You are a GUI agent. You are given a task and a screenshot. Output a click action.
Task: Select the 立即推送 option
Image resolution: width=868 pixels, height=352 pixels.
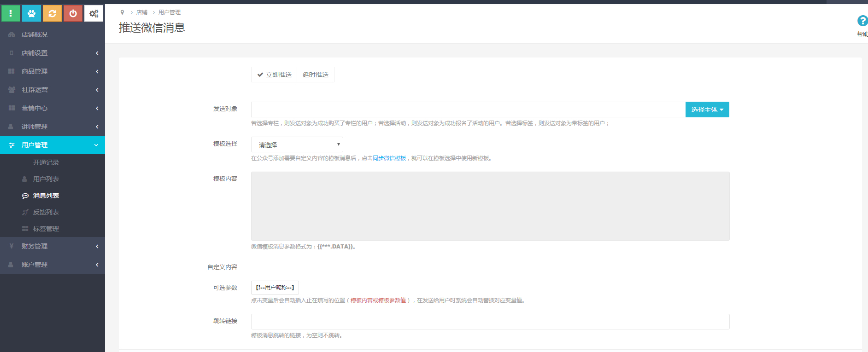point(274,75)
